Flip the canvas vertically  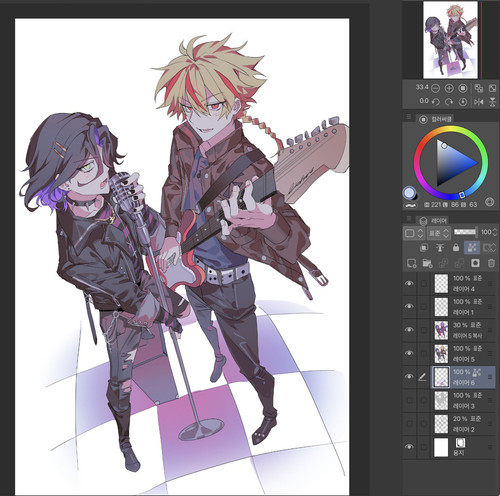click(x=492, y=102)
